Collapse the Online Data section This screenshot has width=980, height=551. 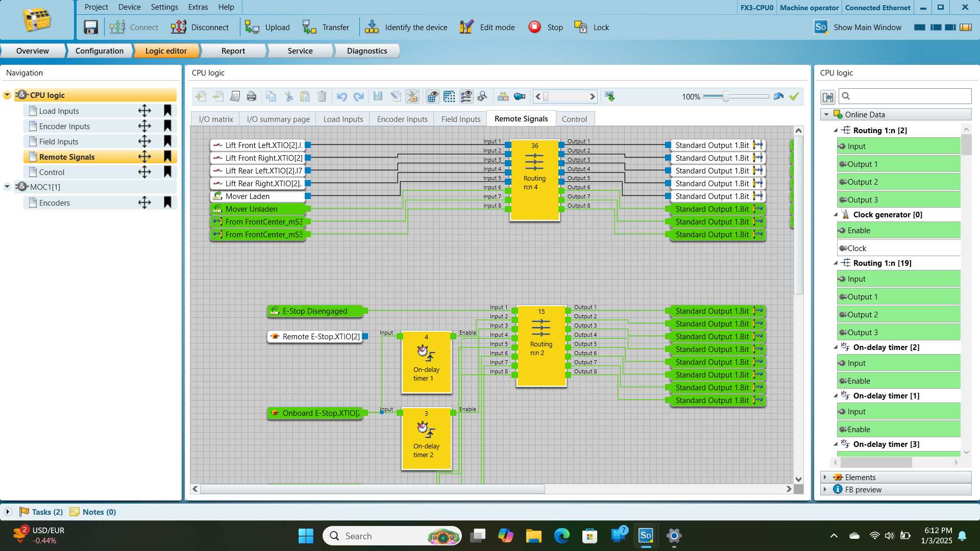tap(826, 115)
